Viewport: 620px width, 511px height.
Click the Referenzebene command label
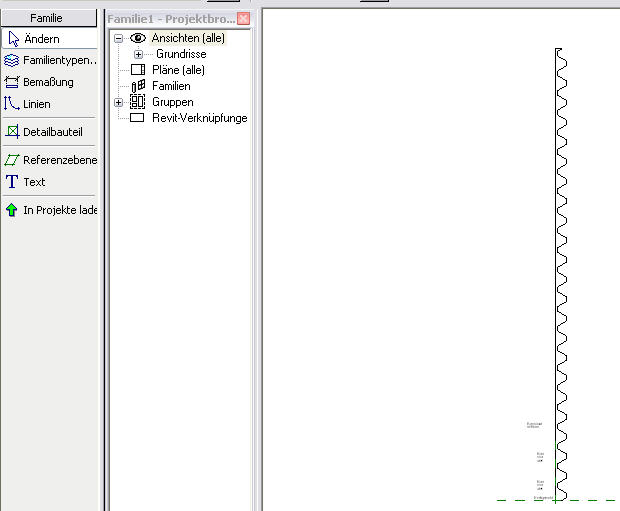click(60, 160)
